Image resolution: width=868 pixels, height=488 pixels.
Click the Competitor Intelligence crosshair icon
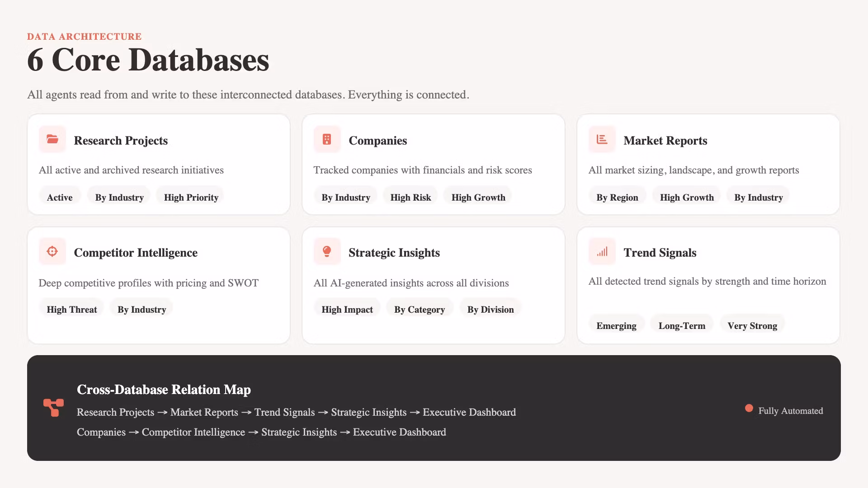[x=52, y=251]
